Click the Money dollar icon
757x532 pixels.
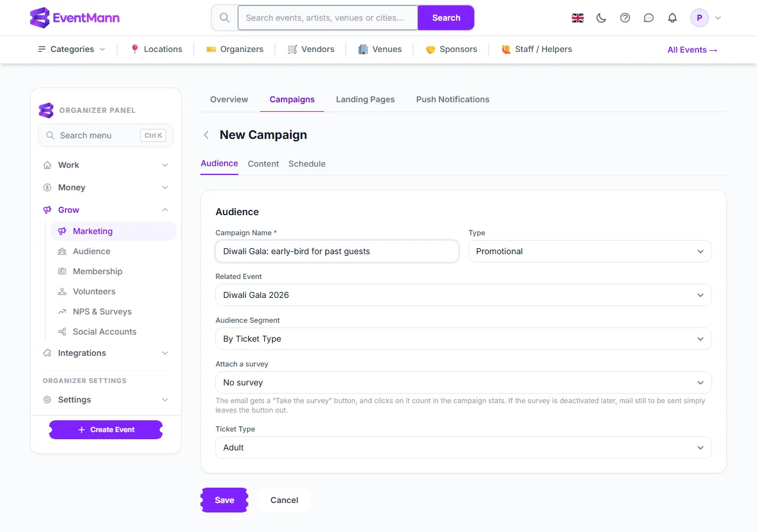(47, 187)
